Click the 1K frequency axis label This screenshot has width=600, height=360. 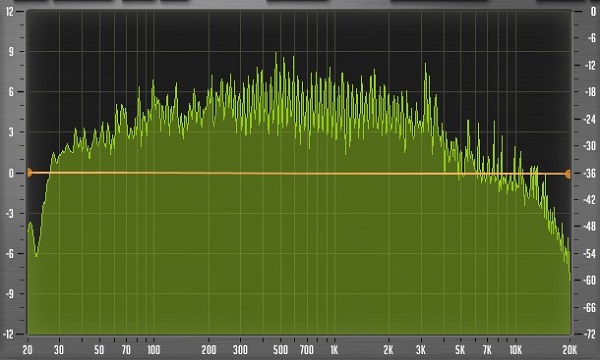(334, 350)
